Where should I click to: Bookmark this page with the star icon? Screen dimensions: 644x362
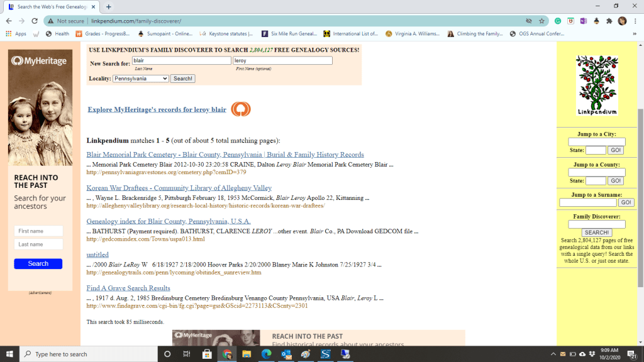pyautogui.click(x=541, y=21)
